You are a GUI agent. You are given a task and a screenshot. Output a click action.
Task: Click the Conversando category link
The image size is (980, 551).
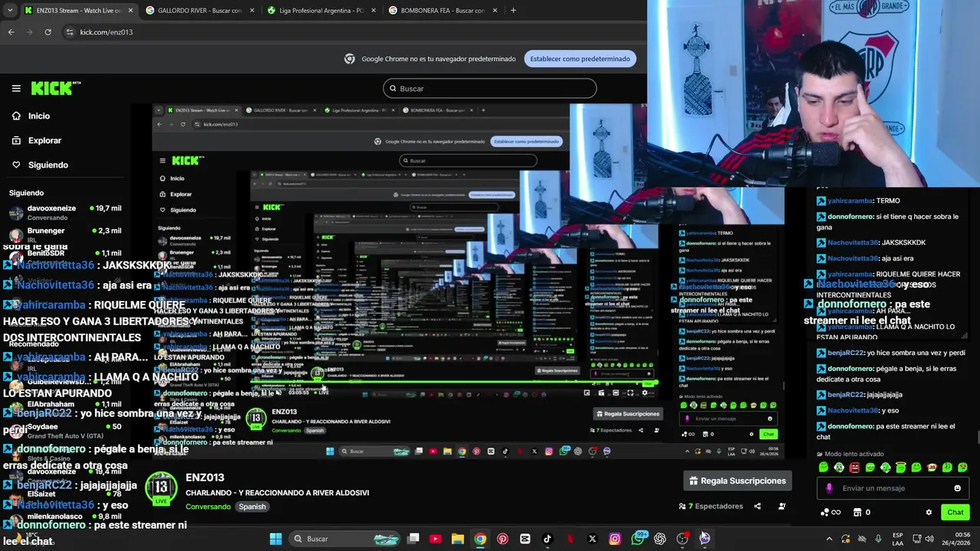(x=207, y=507)
